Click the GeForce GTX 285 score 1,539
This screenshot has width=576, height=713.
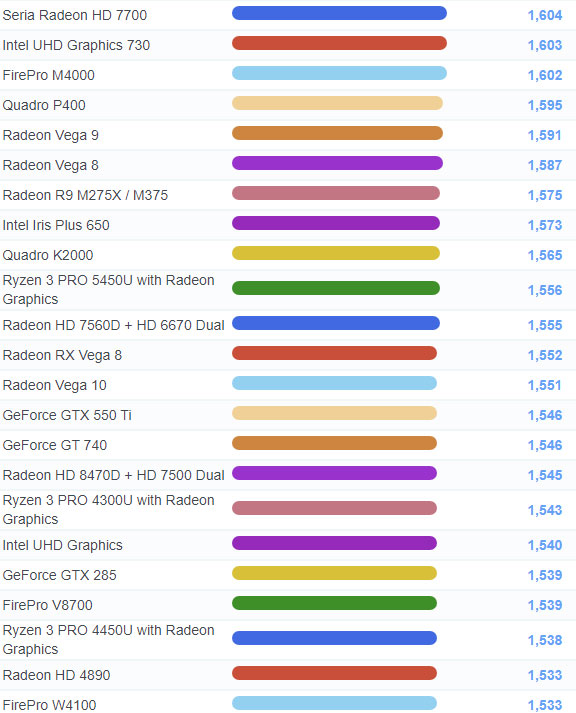coord(545,576)
